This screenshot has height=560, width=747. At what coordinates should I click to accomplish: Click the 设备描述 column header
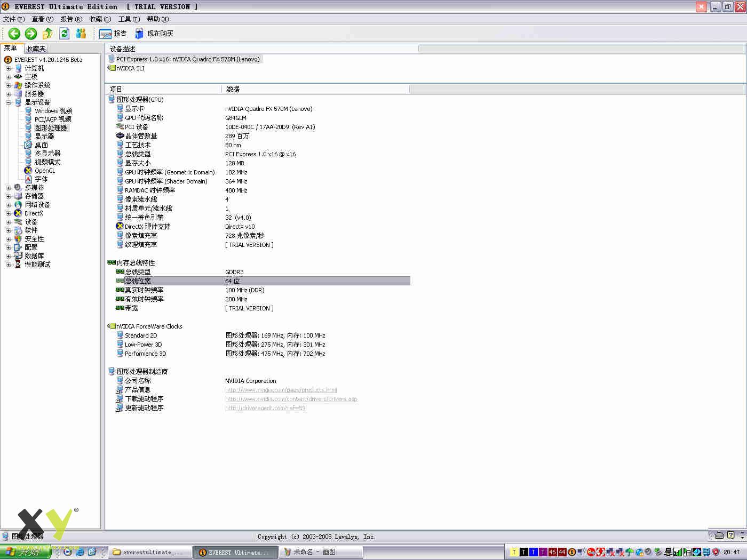click(x=261, y=49)
